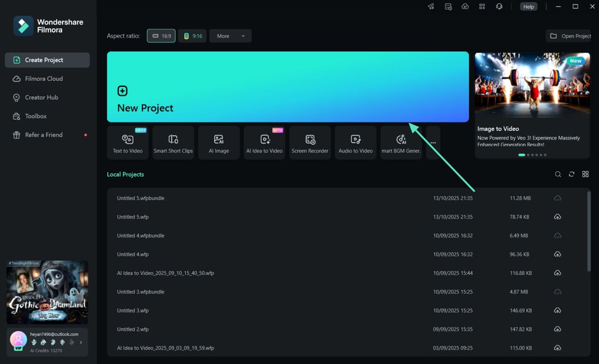This screenshot has width=599, height=364.
Task: Upload AI Idea to Video_2025_09_10 project to cloud
Action: pos(558,273)
